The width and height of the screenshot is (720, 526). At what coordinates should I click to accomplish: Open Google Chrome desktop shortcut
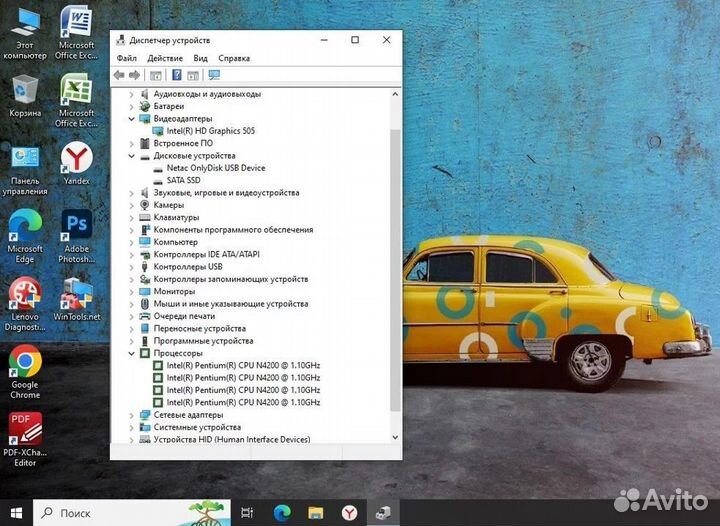tap(25, 372)
